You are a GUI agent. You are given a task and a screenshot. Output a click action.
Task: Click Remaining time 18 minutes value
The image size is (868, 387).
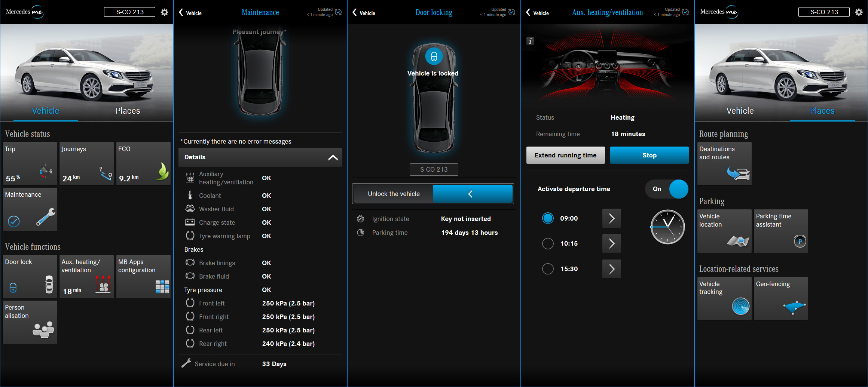tap(628, 134)
